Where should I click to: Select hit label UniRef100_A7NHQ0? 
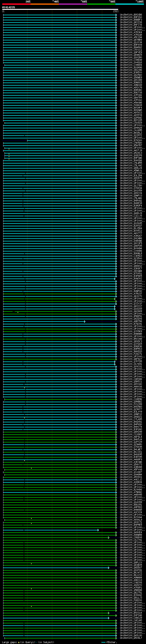coord(131,492)
